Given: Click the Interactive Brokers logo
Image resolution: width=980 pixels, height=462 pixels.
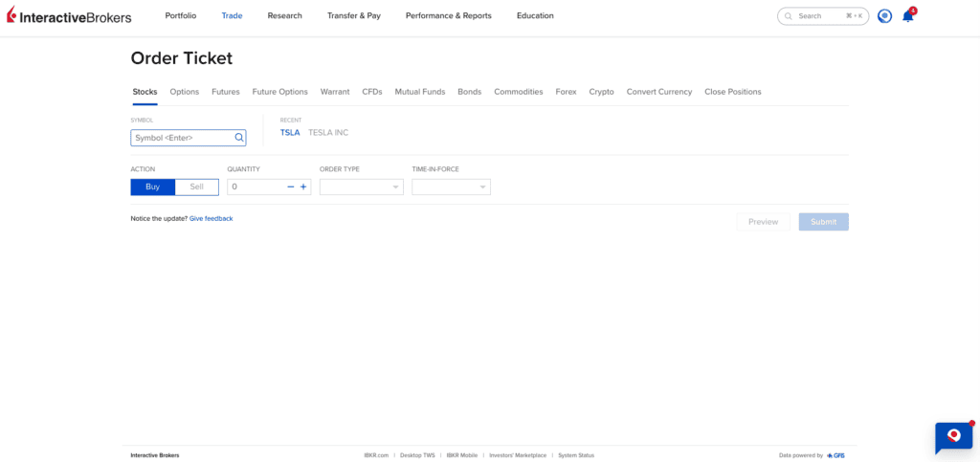Looking at the screenshot, I should (69, 16).
